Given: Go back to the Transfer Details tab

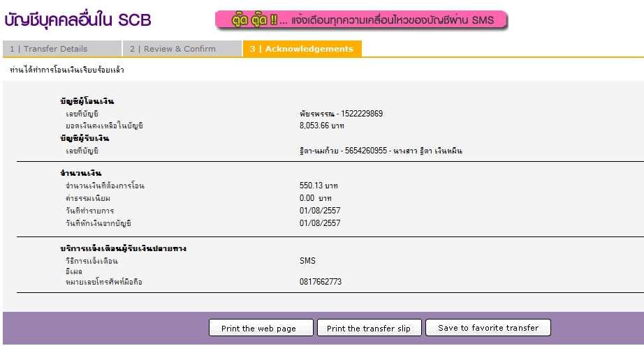Looking at the screenshot, I should pos(62,49).
